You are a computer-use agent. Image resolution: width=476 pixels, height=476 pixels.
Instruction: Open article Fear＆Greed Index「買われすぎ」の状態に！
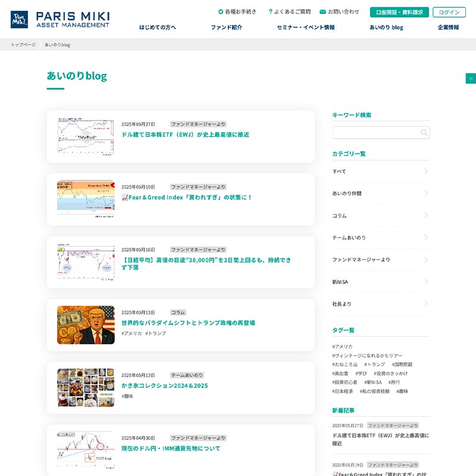(x=187, y=198)
